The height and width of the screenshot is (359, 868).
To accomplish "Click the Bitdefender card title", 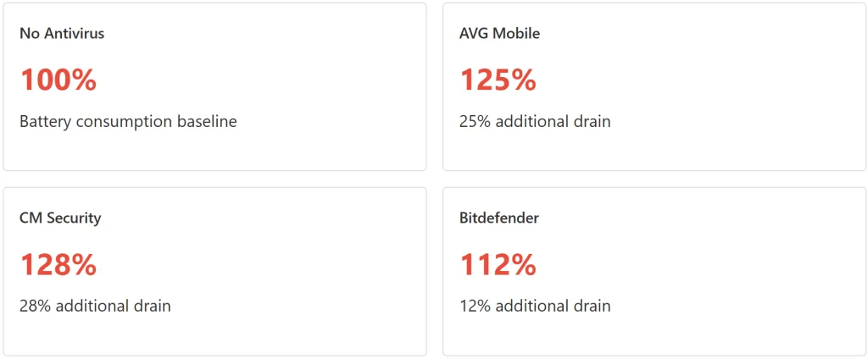I will pyautogui.click(x=499, y=218).
